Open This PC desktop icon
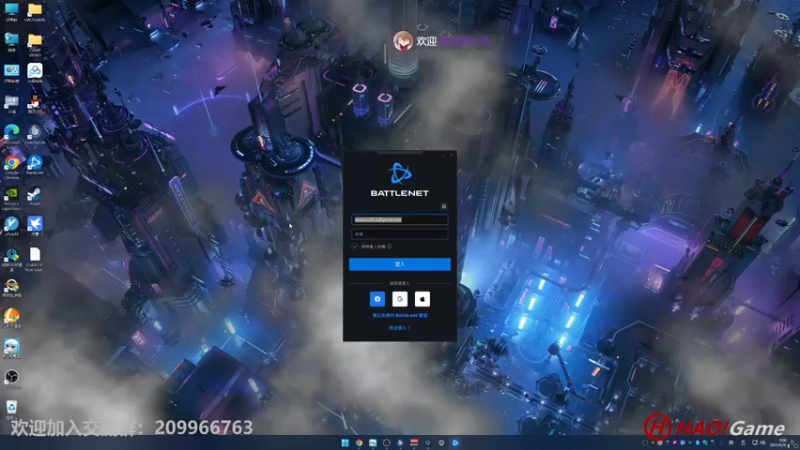800x450 pixels. 11,11
